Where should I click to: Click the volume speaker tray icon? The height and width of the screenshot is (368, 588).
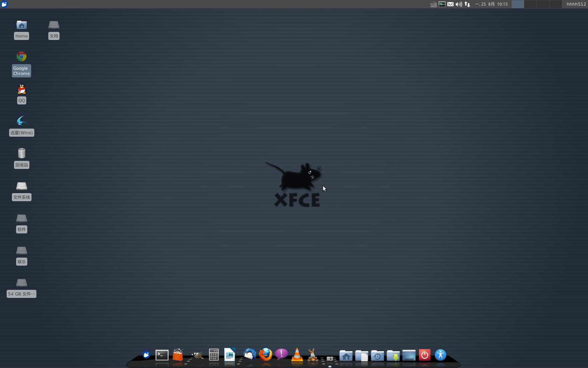point(458,4)
